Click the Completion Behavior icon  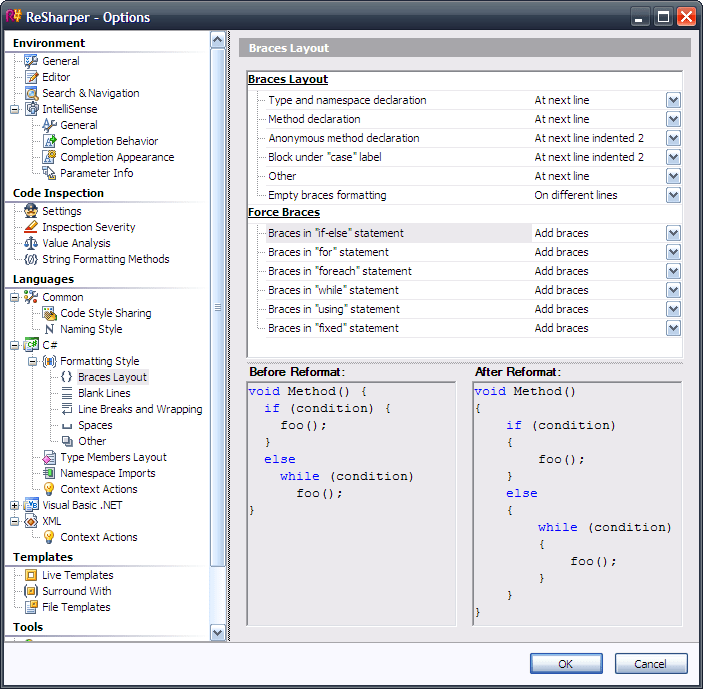click(49, 141)
